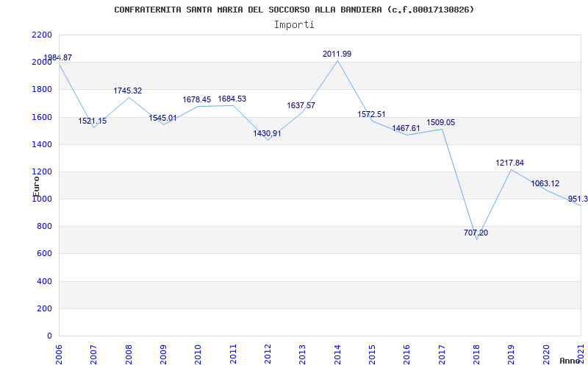588x368 pixels.
Task: Select the 1467.61 value label
Action: 406,128
